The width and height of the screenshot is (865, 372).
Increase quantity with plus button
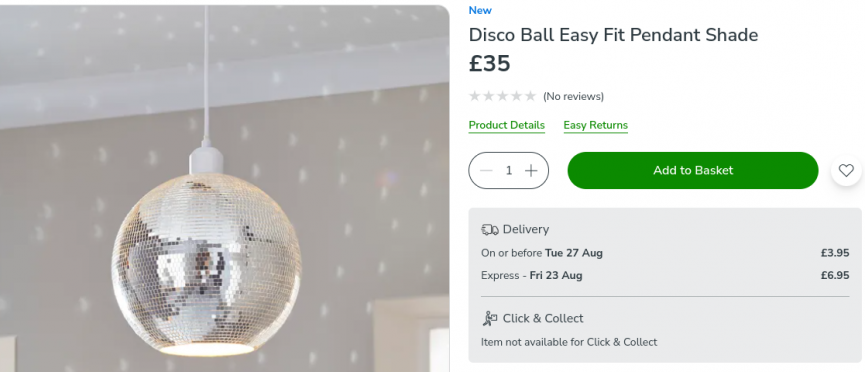[x=531, y=171]
